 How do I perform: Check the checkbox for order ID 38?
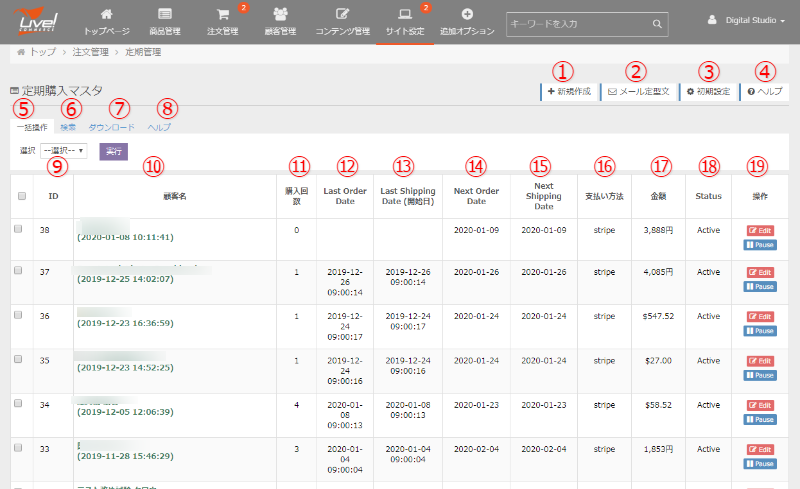18,229
